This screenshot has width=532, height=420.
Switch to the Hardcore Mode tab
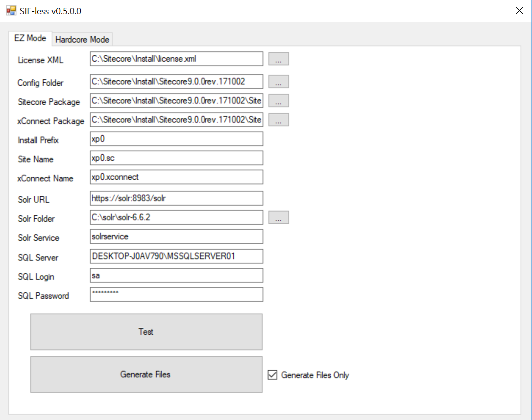tap(82, 40)
